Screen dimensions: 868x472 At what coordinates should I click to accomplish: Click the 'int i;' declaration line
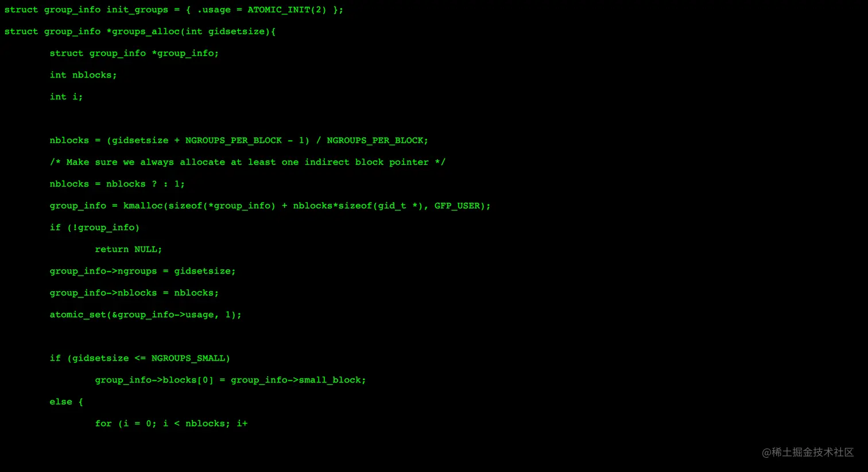[x=66, y=97]
